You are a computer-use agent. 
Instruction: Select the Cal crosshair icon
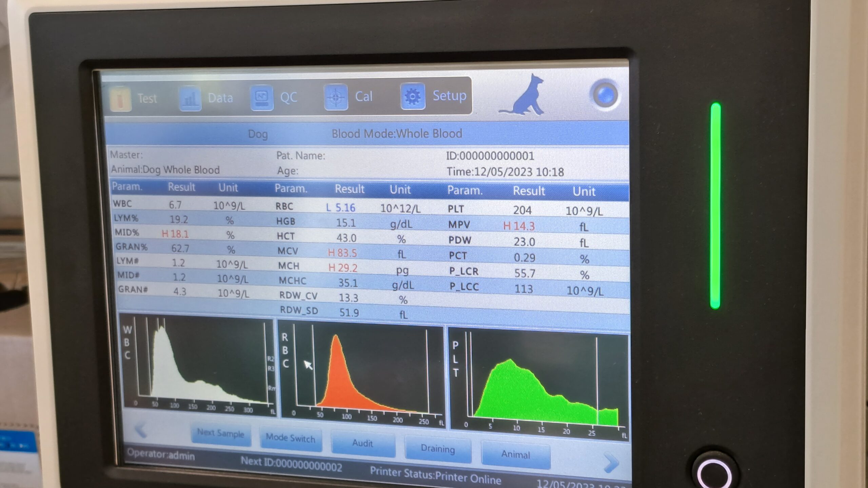click(x=336, y=97)
